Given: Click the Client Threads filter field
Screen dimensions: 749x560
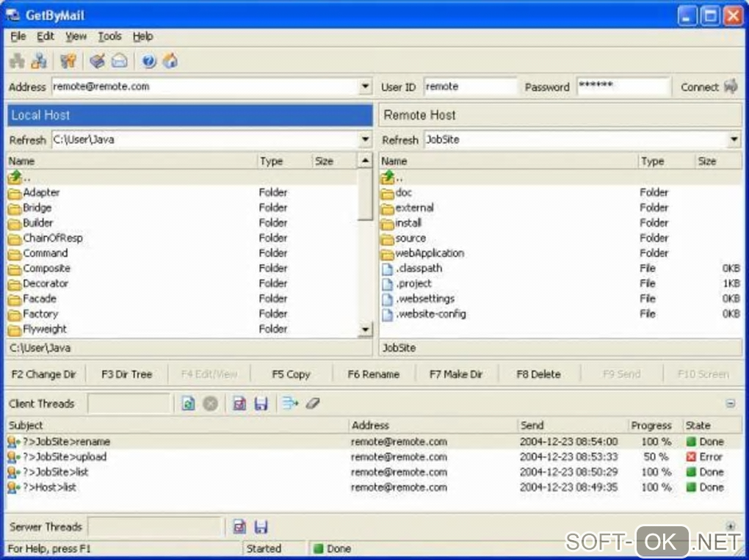Looking at the screenshot, I should [x=129, y=404].
